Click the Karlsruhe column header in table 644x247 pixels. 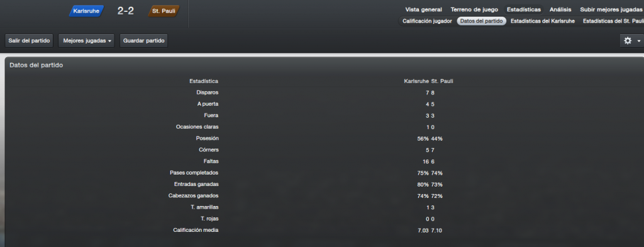[x=416, y=81]
